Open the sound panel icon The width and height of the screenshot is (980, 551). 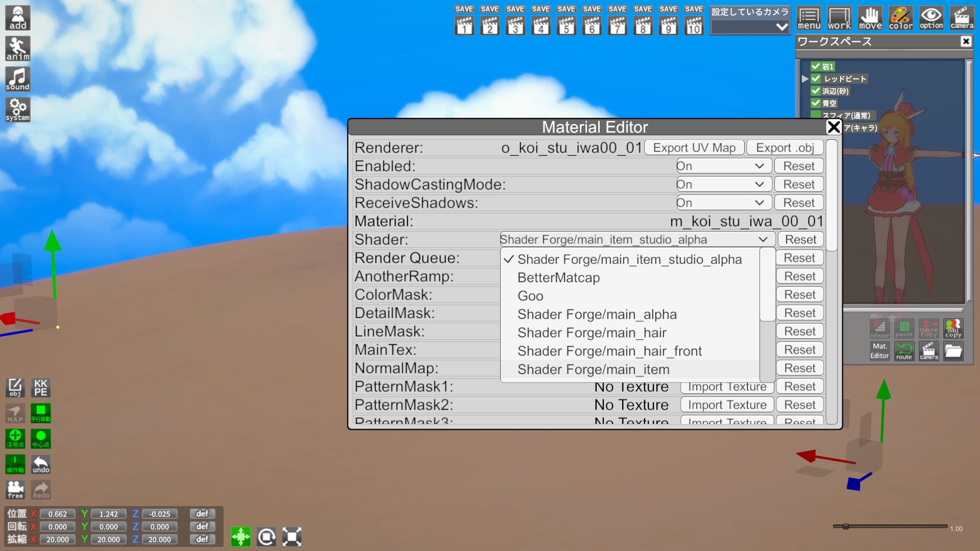coord(17,79)
